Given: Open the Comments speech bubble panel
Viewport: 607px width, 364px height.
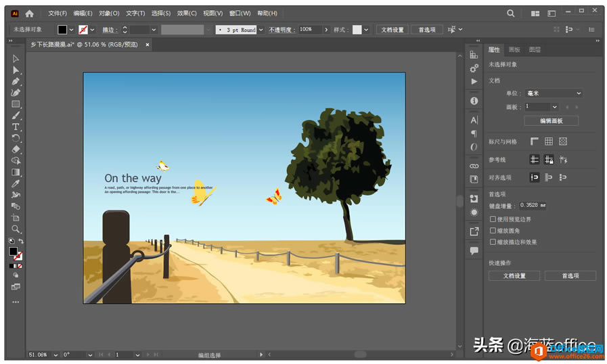Looking at the screenshot, I should (x=474, y=250).
